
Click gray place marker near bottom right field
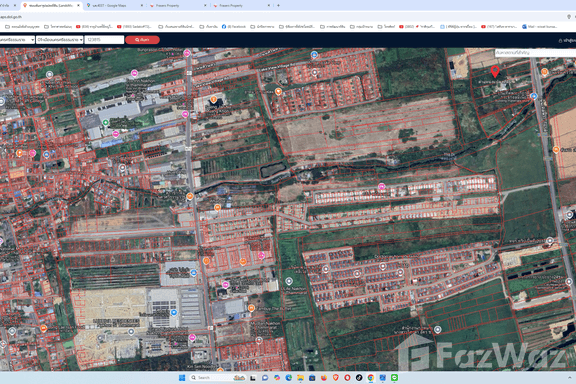[x=437, y=329]
